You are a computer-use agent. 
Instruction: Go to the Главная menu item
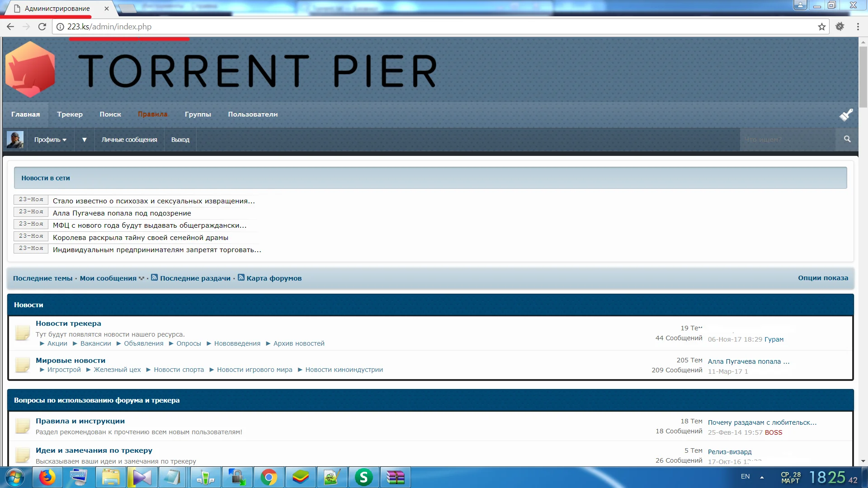(25, 114)
